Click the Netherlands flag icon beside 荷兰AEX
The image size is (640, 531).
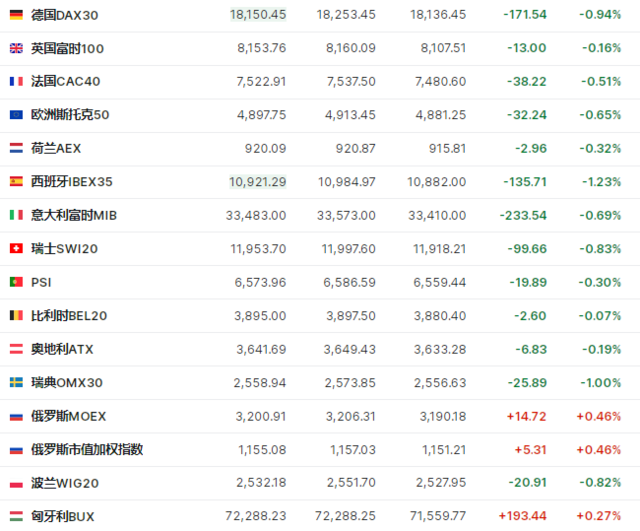tap(16, 148)
